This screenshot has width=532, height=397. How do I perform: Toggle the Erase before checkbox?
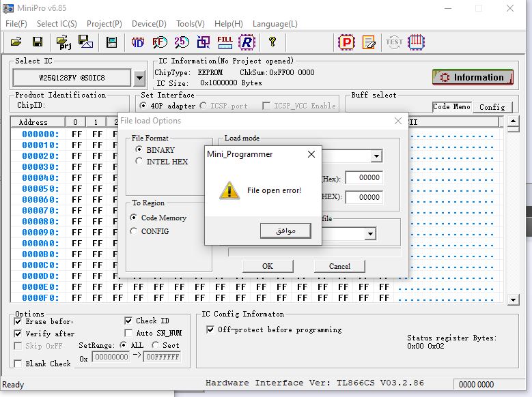(18, 321)
